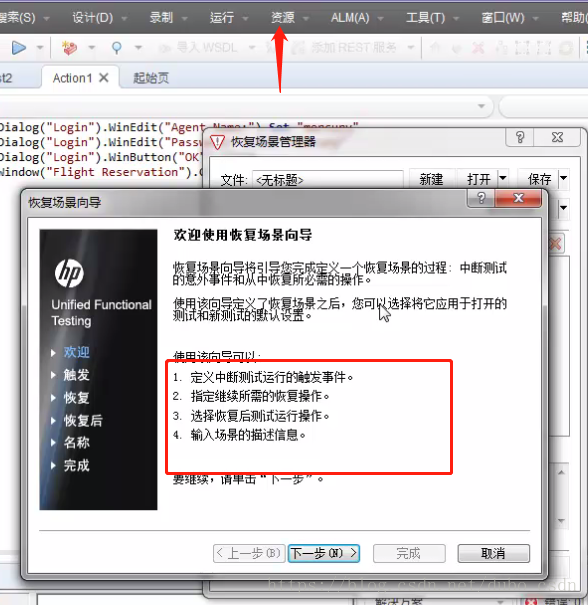Close the Action1 tab with its X
This screenshot has height=605, width=588.
(103, 78)
